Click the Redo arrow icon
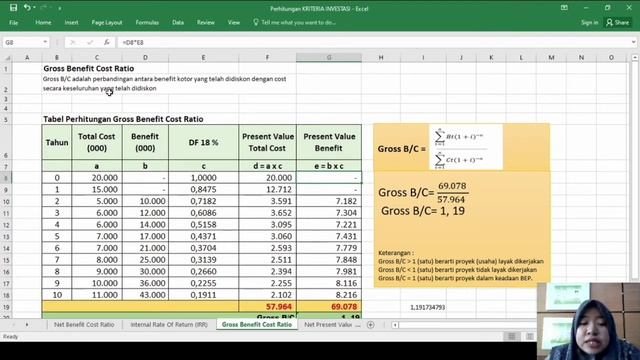The image size is (640, 360). coord(44,8)
